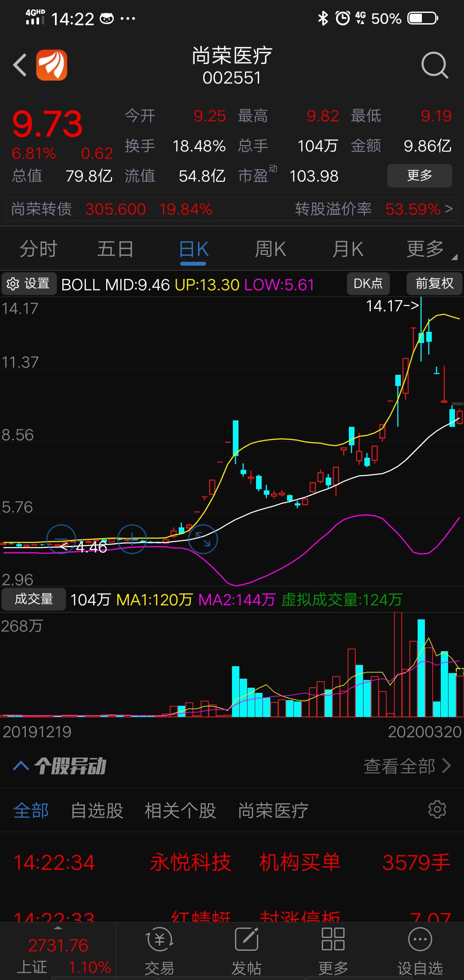Tap the tallest red volume bar
The image size is (464, 980).
398,665
